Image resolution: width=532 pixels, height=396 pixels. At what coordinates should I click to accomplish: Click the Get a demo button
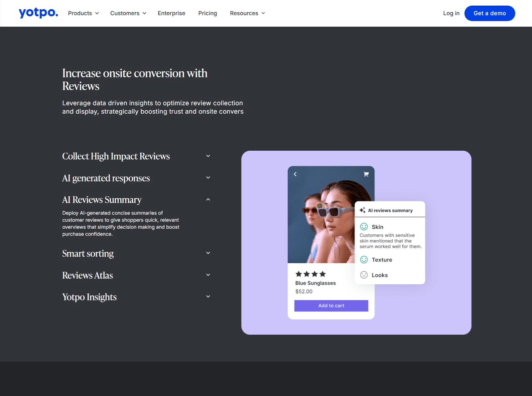point(489,13)
